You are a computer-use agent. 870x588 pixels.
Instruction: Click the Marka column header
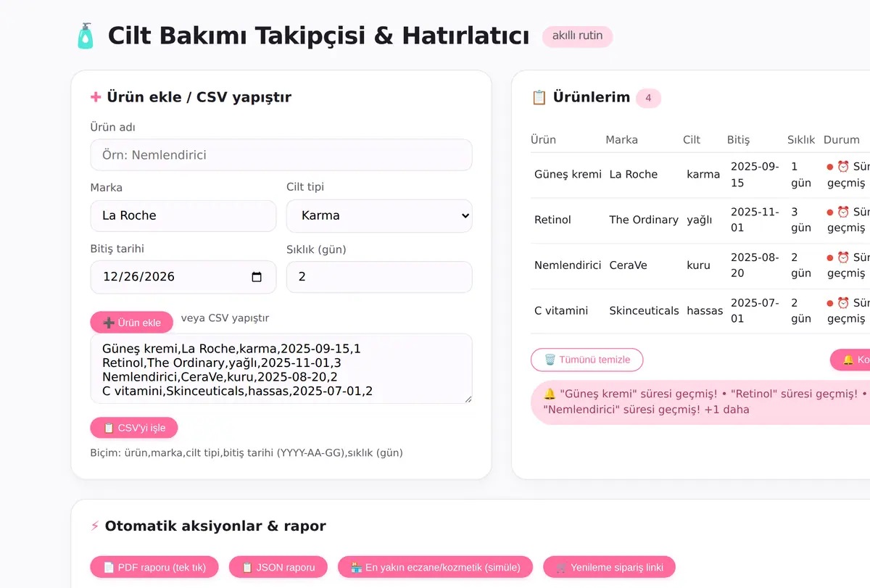(x=622, y=140)
